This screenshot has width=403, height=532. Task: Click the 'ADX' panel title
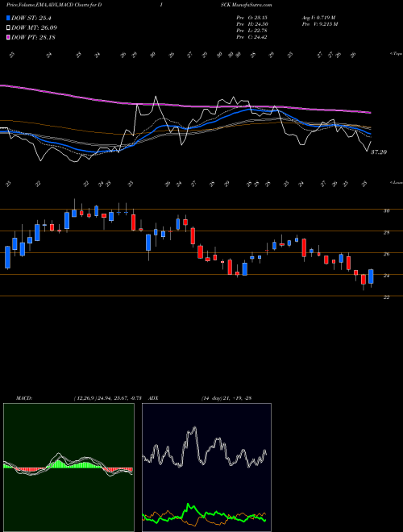coord(153,398)
